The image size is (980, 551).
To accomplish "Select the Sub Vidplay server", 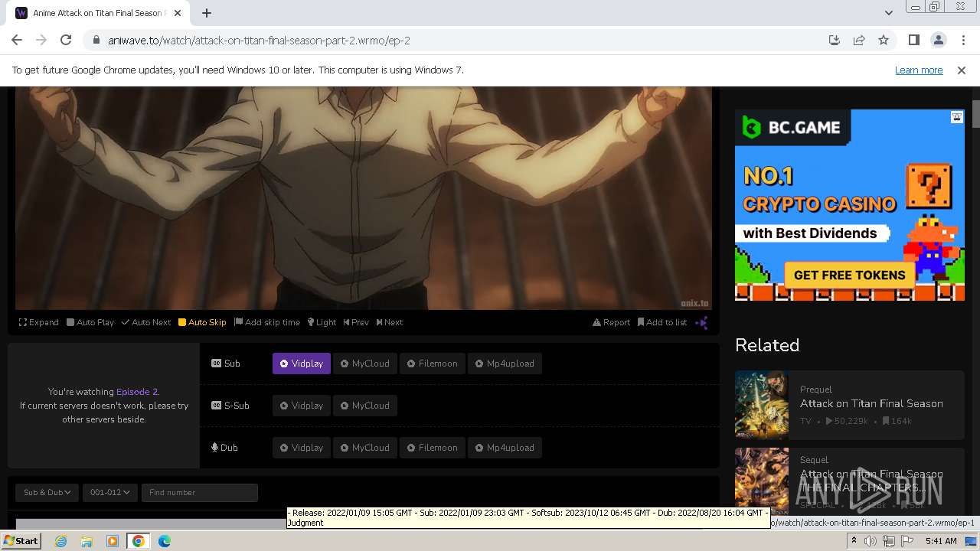I will (x=302, y=364).
